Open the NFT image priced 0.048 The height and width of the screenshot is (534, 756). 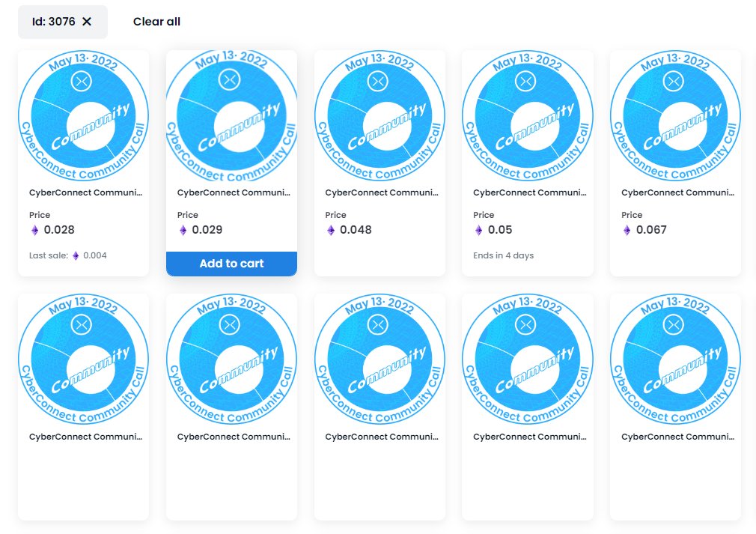click(x=379, y=116)
